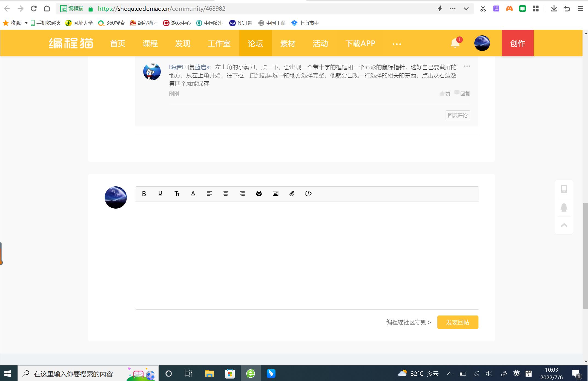Go to the 首页 nav tab
This screenshot has width=588, height=381.
(x=118, y=43)
